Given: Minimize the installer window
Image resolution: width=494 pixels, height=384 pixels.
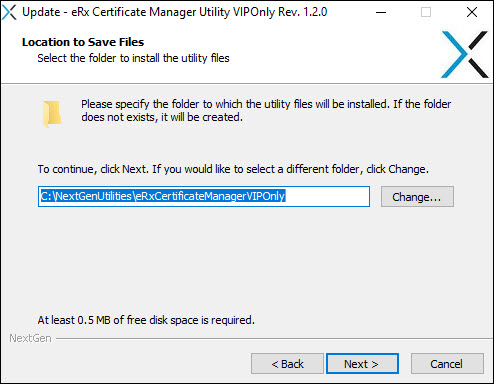Looking at the screenshot, I should coord(381,12).
